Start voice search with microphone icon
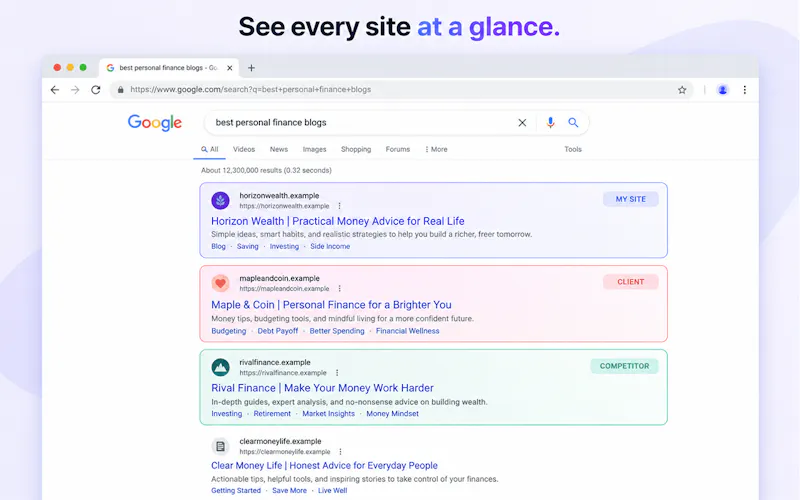Screen dimensions: 800x500 click(550, 122)
